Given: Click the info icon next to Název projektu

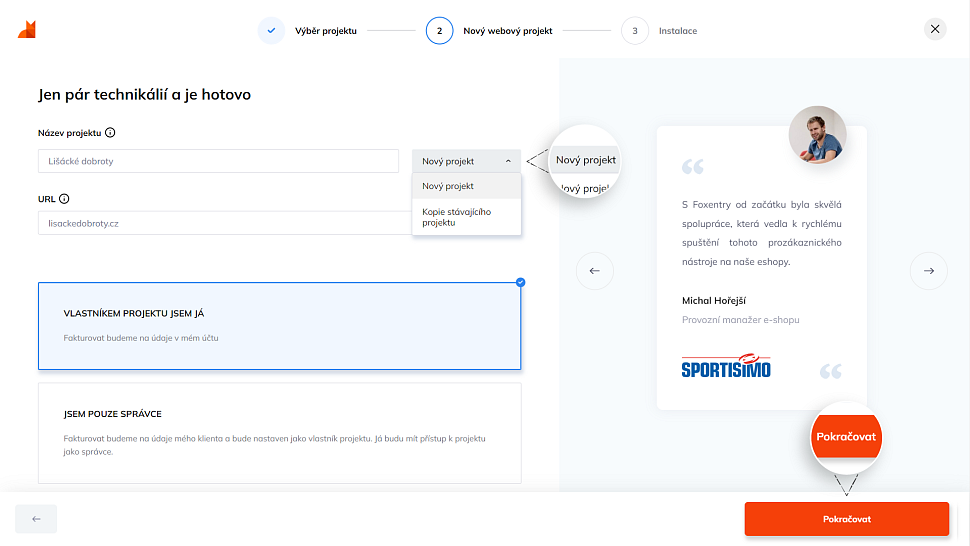Looking at the screenshot, I should pos(110,132).
